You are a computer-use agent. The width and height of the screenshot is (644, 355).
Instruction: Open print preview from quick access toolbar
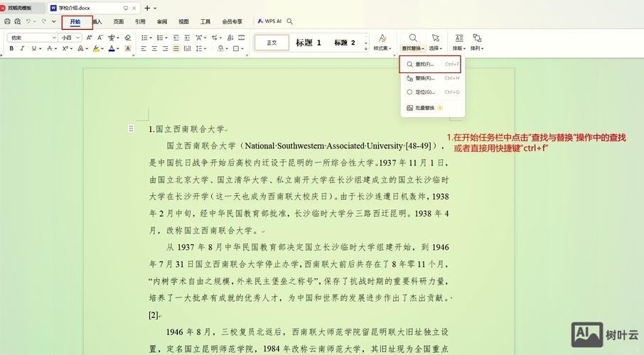(x=17, y=21)
